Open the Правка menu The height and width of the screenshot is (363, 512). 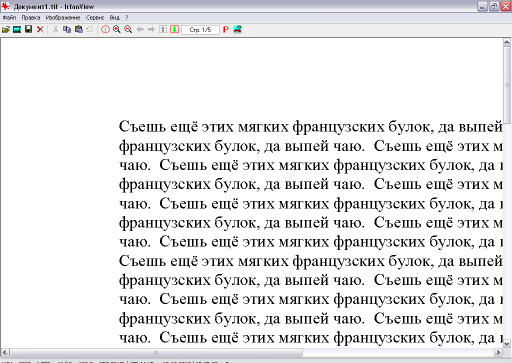tap(31, 17)
